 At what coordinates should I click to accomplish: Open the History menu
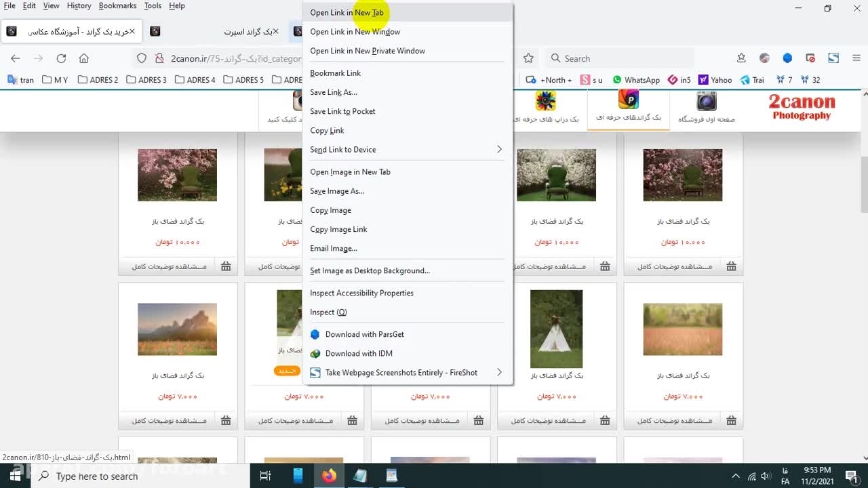[79, 5]
